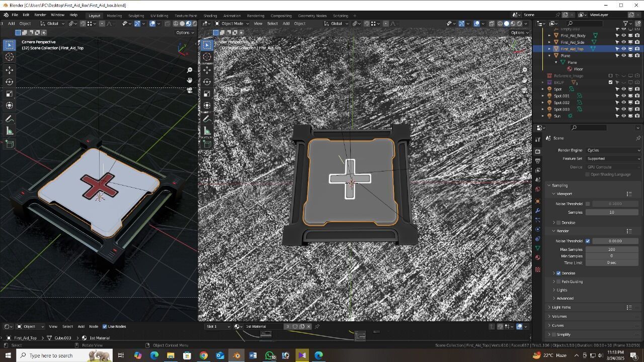
Task: Enable the Path Guiding checkbox
Action: [558, 282]
